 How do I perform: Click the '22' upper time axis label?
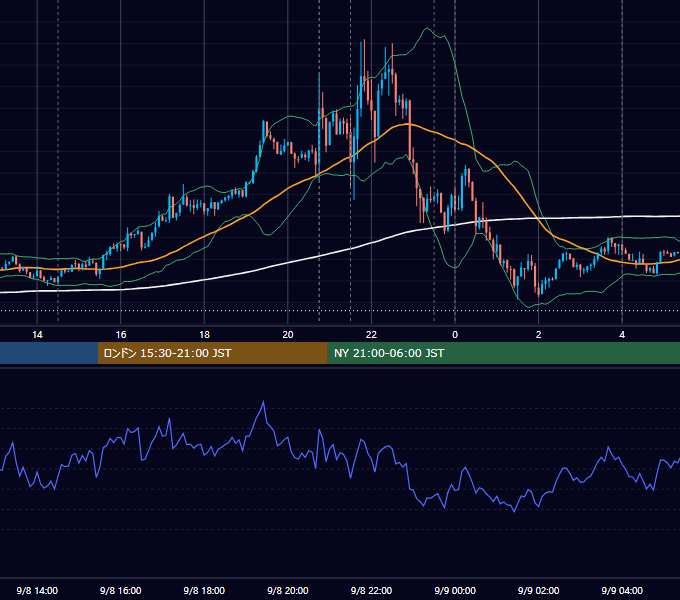point(371,335)
